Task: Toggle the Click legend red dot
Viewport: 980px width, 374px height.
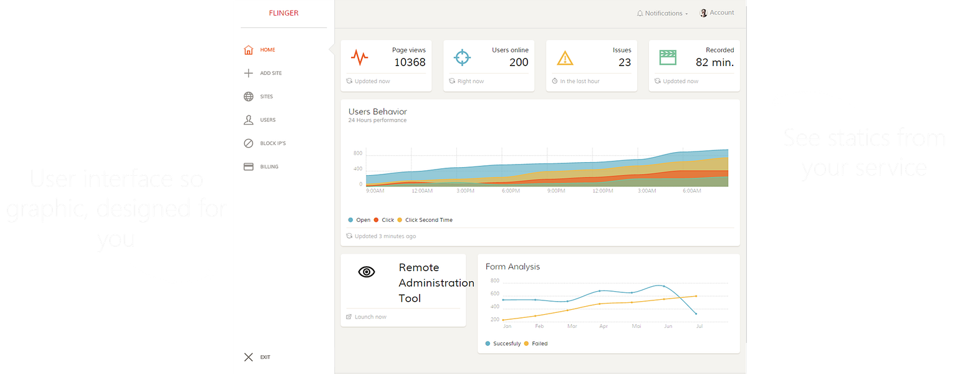Action: 376,220
